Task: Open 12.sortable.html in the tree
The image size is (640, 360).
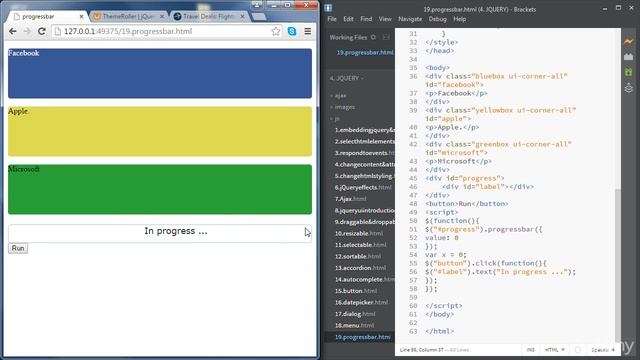Action: click(x=358, y=256)
